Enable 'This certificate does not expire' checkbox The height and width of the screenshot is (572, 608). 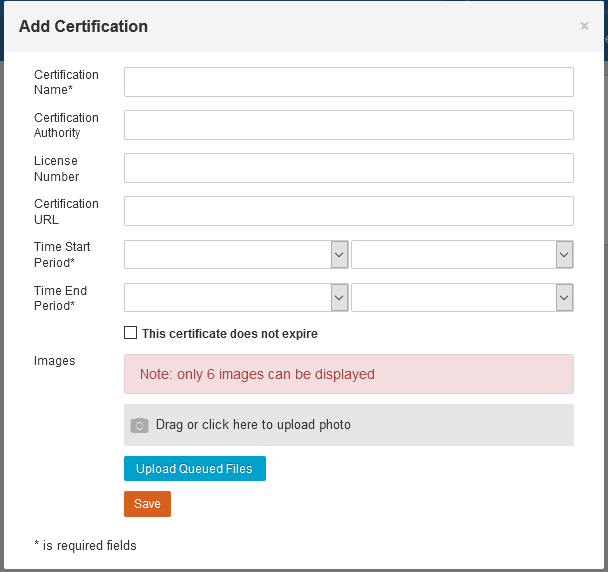point(130,333)
